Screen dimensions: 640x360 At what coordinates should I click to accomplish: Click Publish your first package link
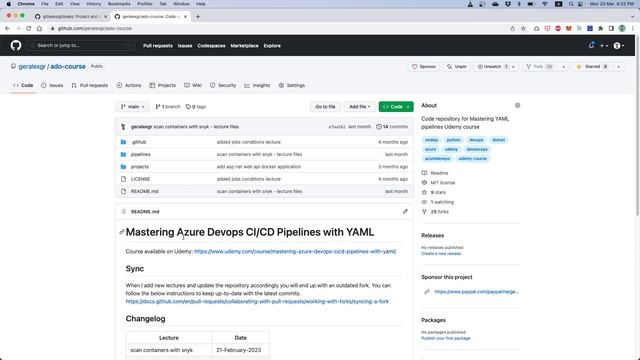point(446,338)
